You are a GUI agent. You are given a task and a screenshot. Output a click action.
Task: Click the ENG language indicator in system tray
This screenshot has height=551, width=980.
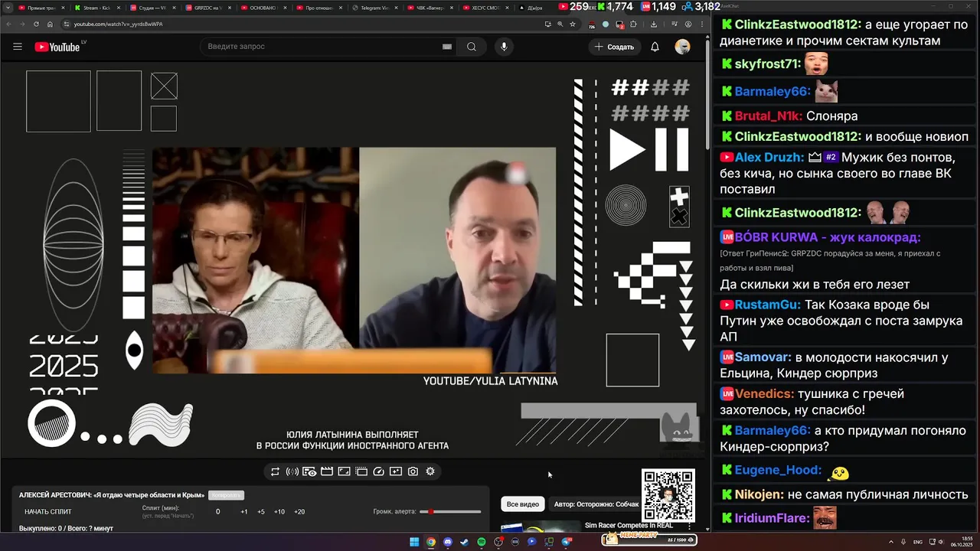(x=918, y=542)
